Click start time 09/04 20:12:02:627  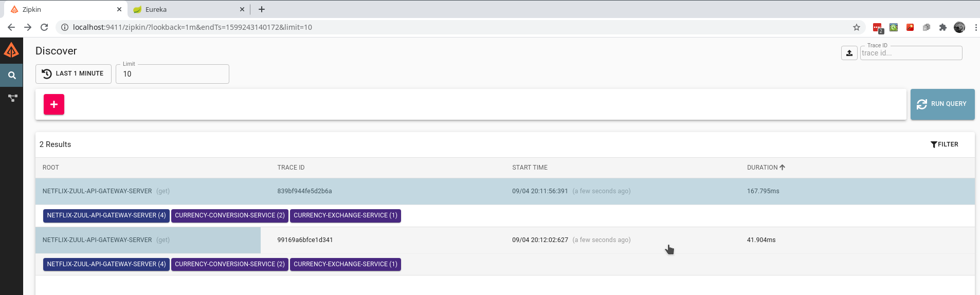coord(540,240)
